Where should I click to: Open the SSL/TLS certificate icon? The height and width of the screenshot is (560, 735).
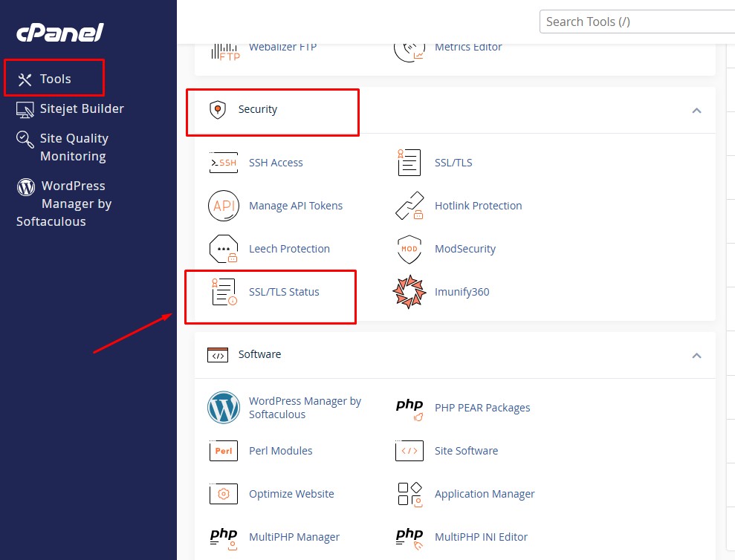[409, 163]
